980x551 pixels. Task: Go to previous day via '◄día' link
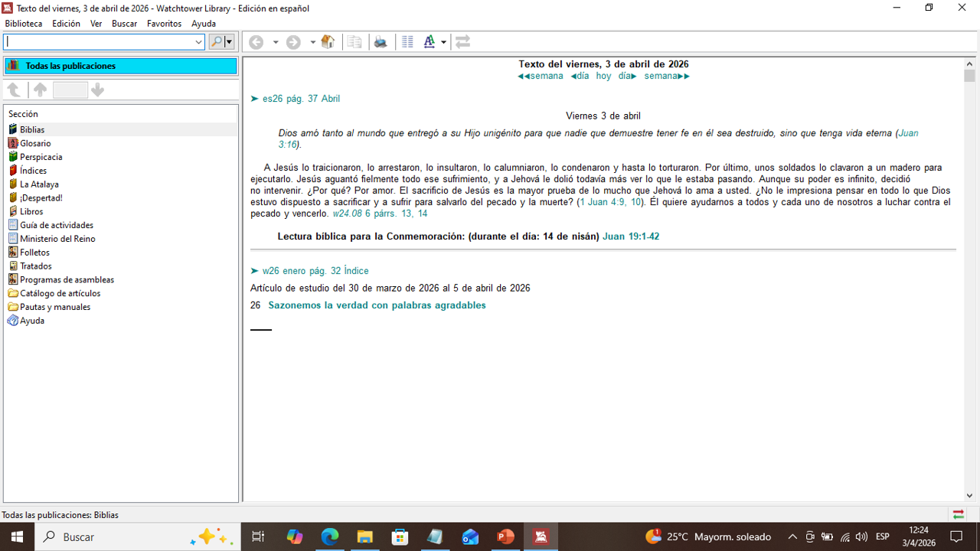pos(580,77)
